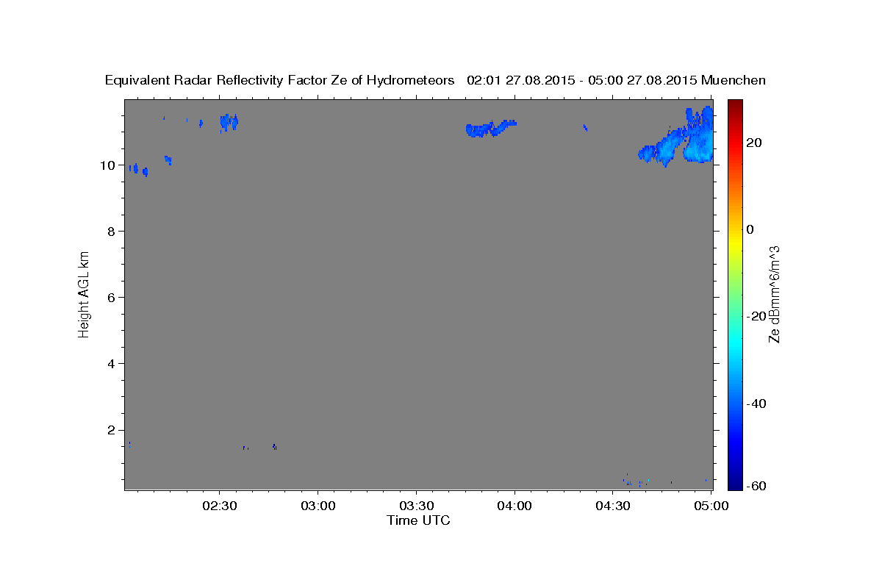Click the 04:30 time axis label
Viewport: 882px width, 588px height.
(x=613, y=506)
